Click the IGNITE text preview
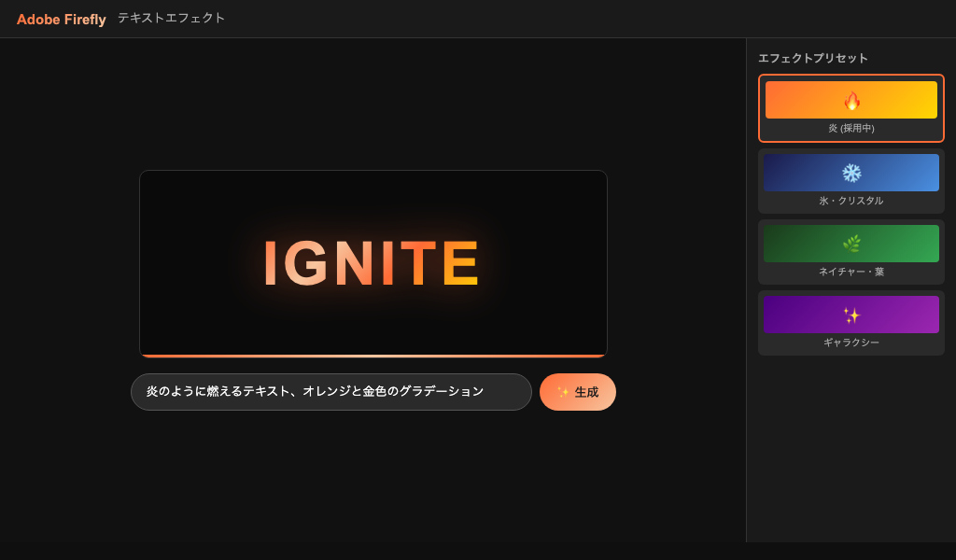 click(x=372, y=261)
